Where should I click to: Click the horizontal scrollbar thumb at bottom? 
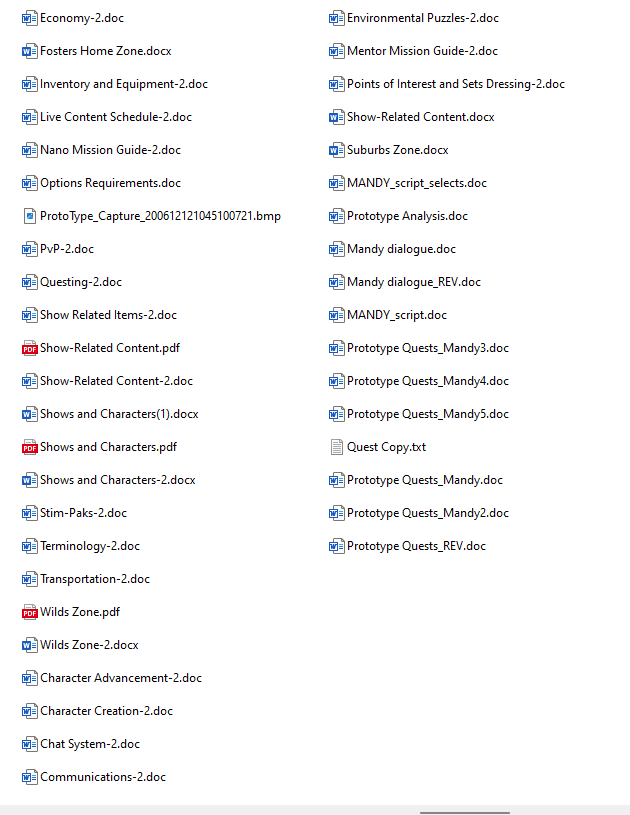[465, 812]
